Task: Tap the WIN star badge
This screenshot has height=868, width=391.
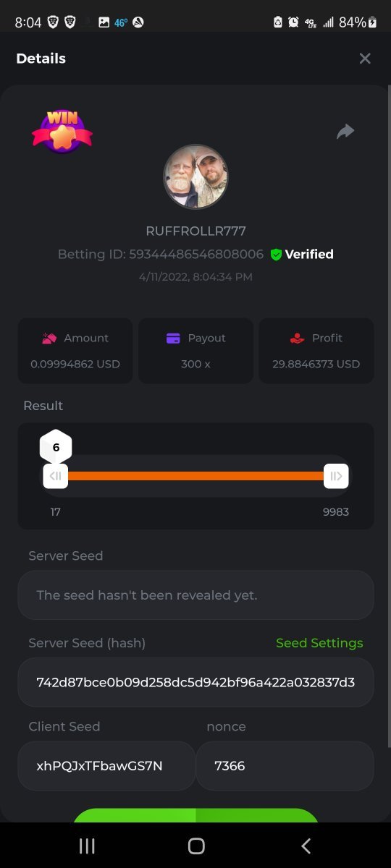Action: [62, 132]
